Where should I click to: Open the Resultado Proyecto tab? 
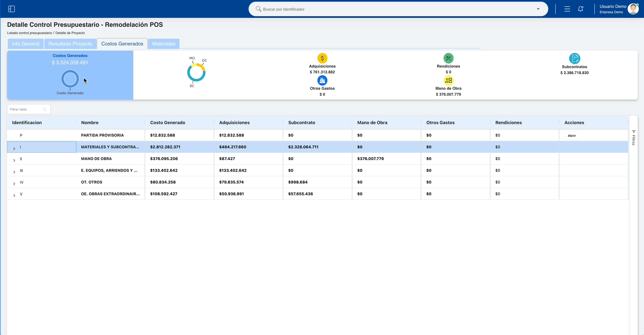tap(70, 44)
